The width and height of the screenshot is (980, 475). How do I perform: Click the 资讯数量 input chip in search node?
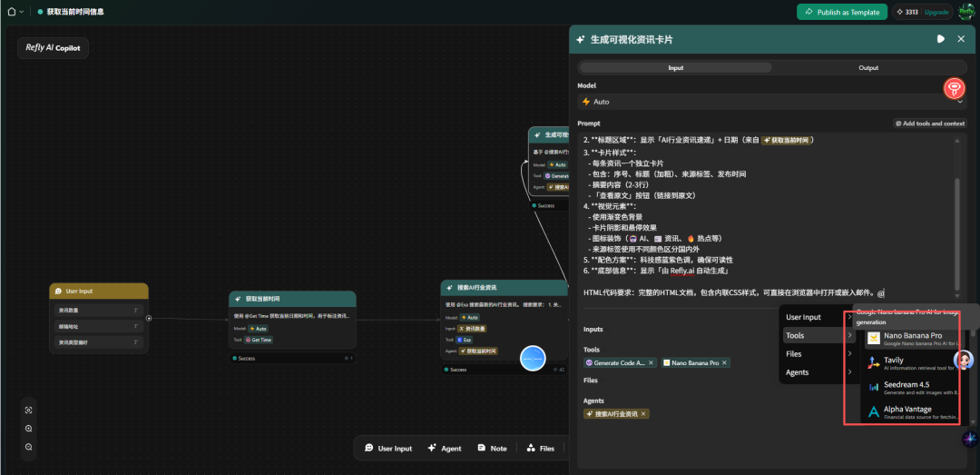click(472, 328)
